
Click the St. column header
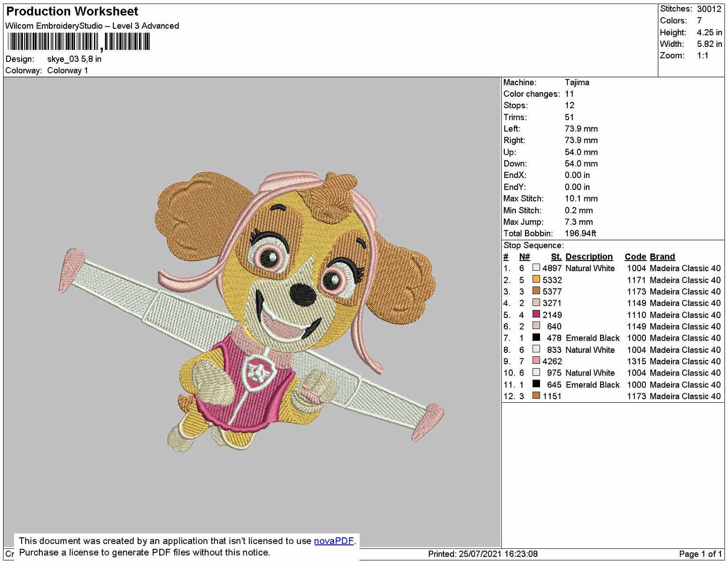(556, 257)
